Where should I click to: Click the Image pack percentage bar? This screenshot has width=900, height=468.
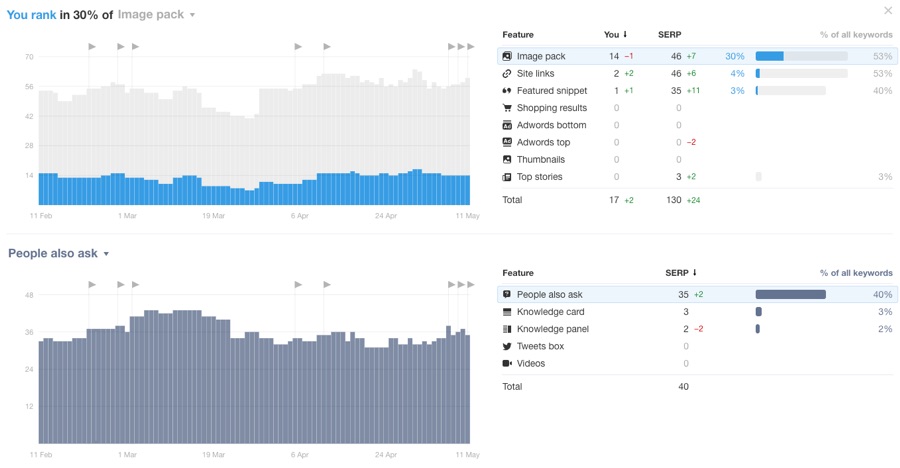pos(800,56)
